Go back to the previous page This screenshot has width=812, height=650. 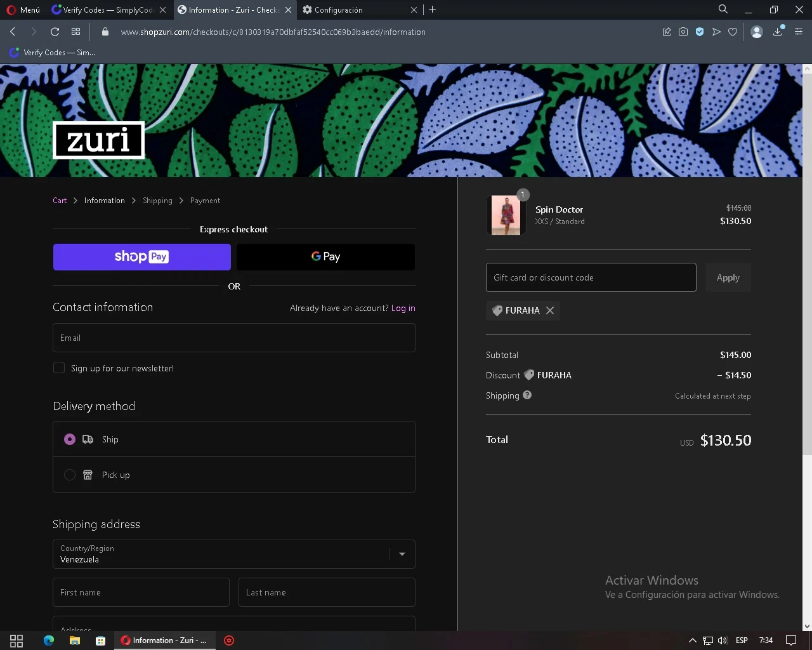[13, 32]
